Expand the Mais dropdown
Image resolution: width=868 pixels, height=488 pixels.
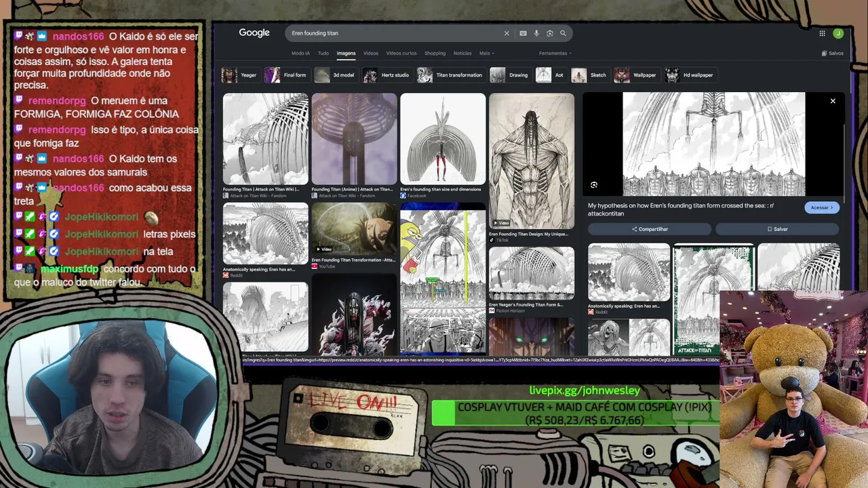point(486,54)
